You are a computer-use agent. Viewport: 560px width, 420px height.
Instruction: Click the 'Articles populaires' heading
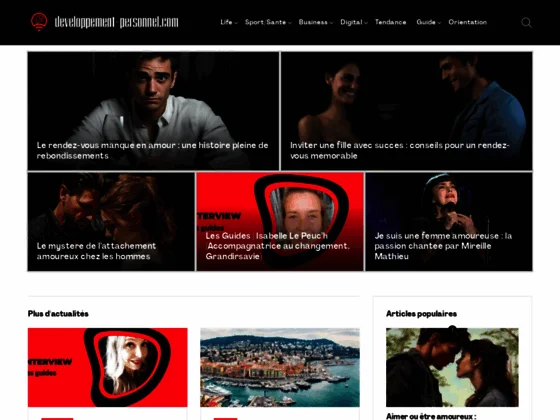pyautogui.click(x=421, y=314)
